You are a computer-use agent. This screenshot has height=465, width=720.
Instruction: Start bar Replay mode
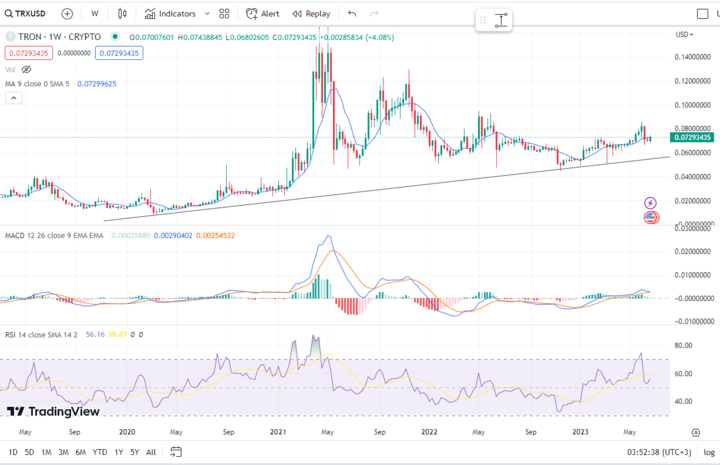click(311, 14)
